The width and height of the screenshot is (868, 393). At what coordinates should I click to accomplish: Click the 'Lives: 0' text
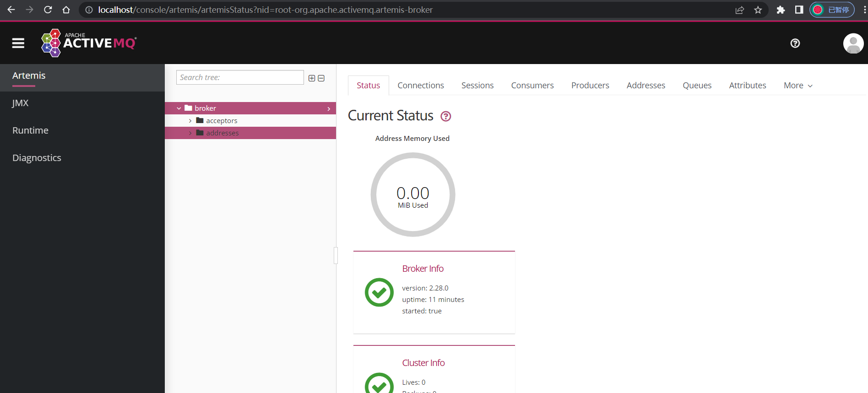[414, 382]
